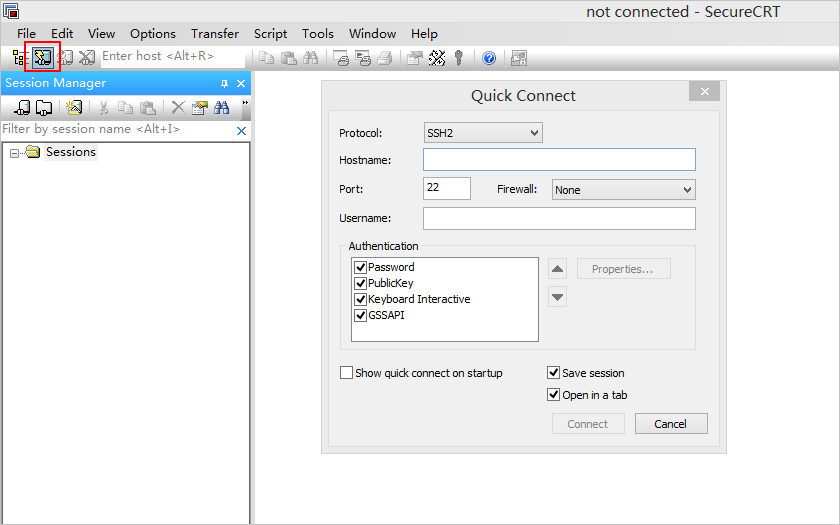Screen dimensions: 840x525
Task: Click the Copy icon in Session Manager toolbar
Action: click(125, 108)
